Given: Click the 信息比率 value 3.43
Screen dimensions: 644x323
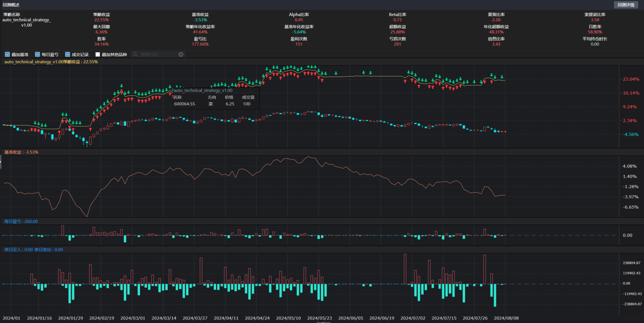Looking at the screenshot, I should (x=496, y=44).
